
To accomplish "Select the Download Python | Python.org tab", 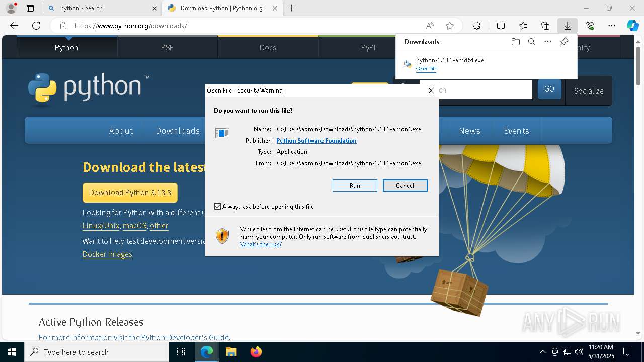I will [x=221, y=8].
